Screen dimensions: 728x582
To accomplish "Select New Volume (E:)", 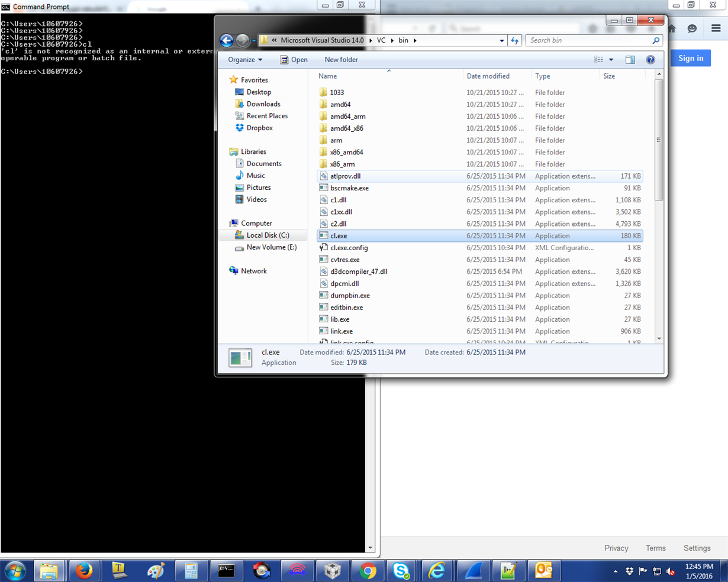I will [272, 247].
